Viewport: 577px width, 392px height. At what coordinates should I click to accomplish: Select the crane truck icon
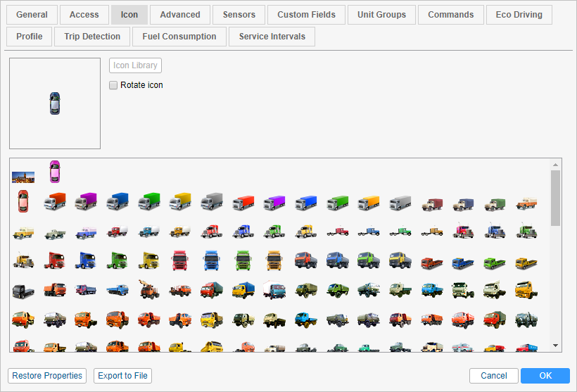point(149,289)
